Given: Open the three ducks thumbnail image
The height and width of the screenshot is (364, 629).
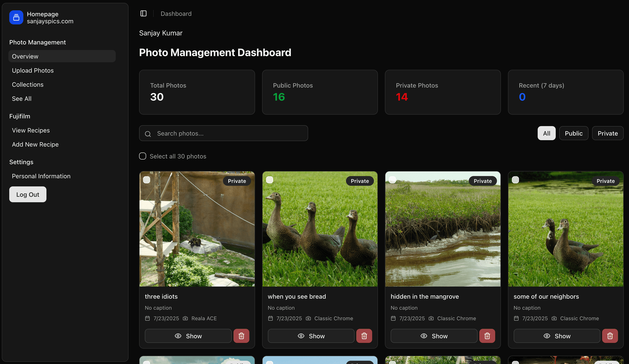Looking at the screenshot, I should coord(320,229).
